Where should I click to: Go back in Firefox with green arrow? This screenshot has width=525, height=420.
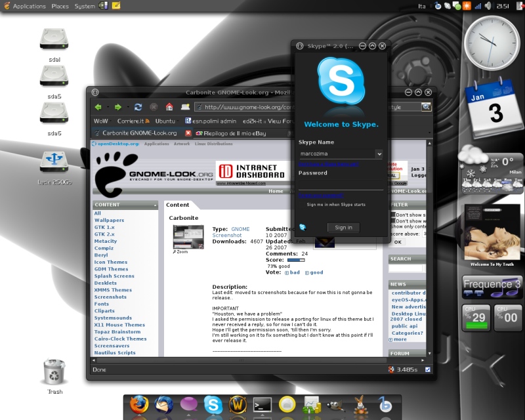[98, 107]
